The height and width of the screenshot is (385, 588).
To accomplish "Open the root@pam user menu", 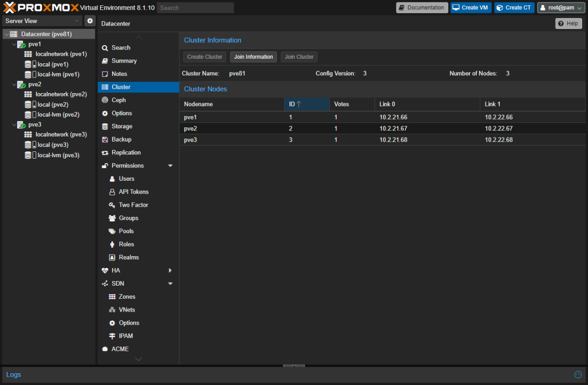I will [x=561, y=8].
